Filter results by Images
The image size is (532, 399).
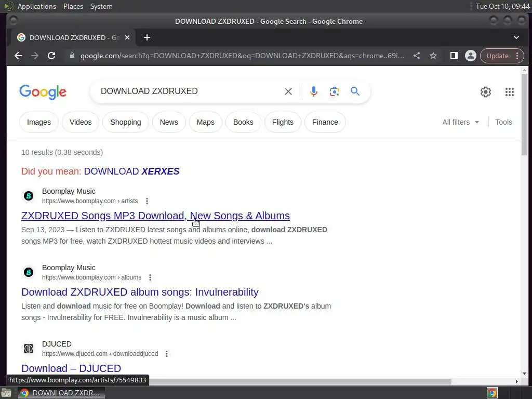(x=38, y=122)
